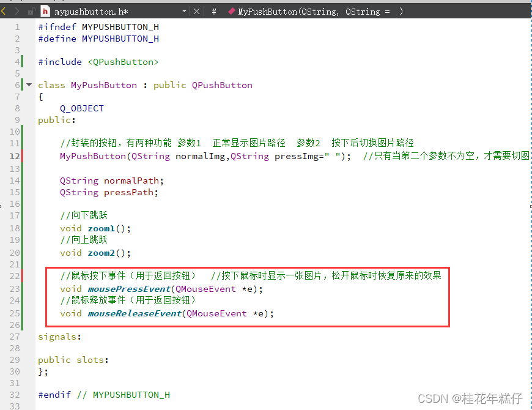This screenshot has height=410, width=532.
Task: Click the normalImg parameter
Action: pos(200,156)
